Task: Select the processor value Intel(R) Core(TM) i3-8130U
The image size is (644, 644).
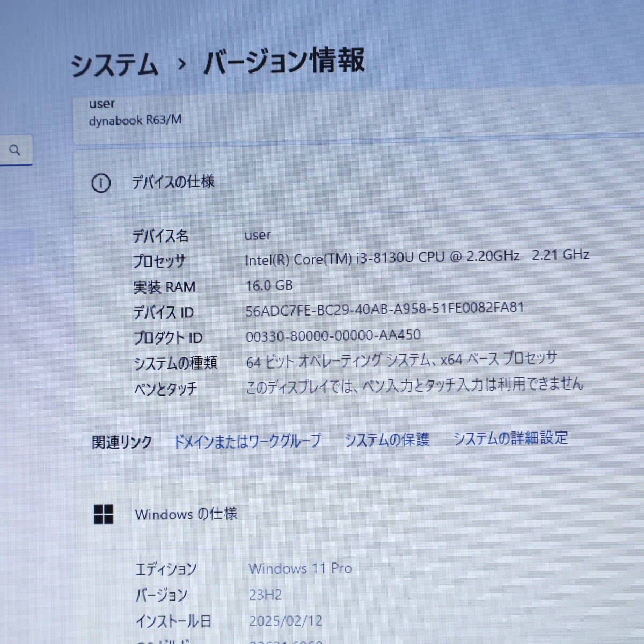Action: pyautogui.click(x=417, y=257)
